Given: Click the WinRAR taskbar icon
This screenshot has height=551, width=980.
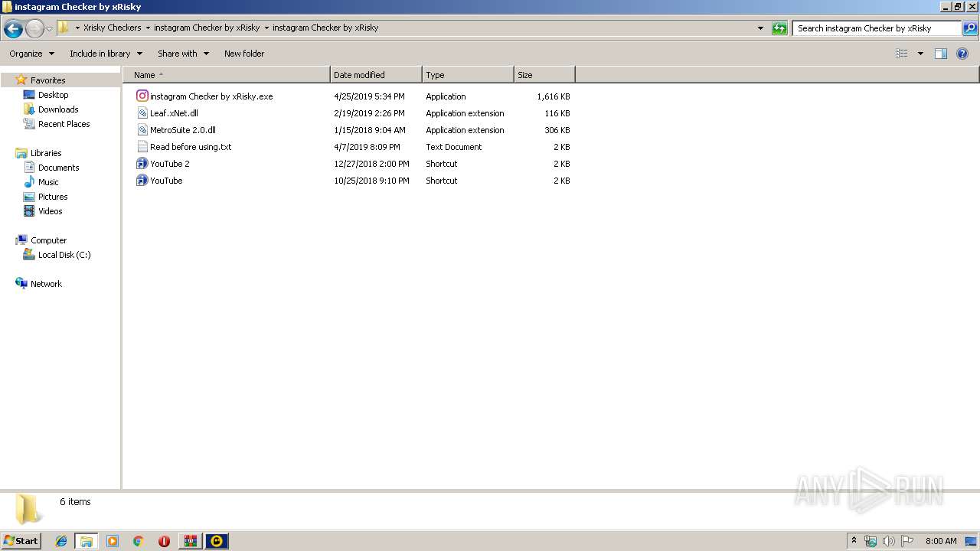Looking at the screenshot, I should (x=190, y=541).
